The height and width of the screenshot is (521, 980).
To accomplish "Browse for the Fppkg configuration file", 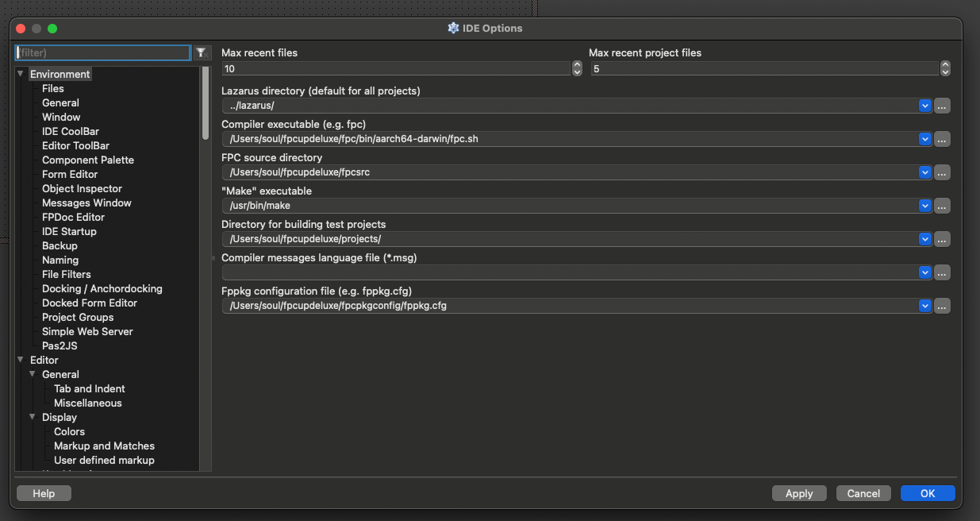I will coord(942,306).
